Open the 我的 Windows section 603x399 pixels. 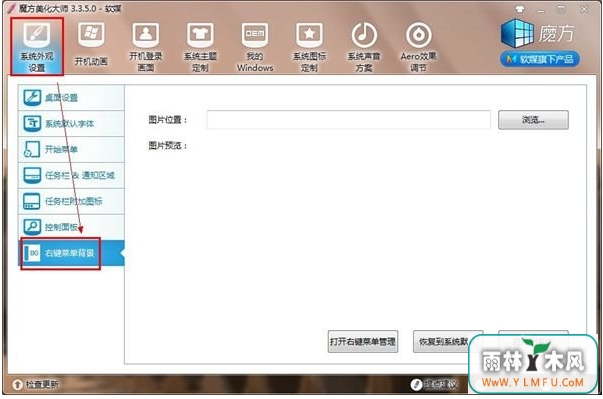[x=255, y=46]
